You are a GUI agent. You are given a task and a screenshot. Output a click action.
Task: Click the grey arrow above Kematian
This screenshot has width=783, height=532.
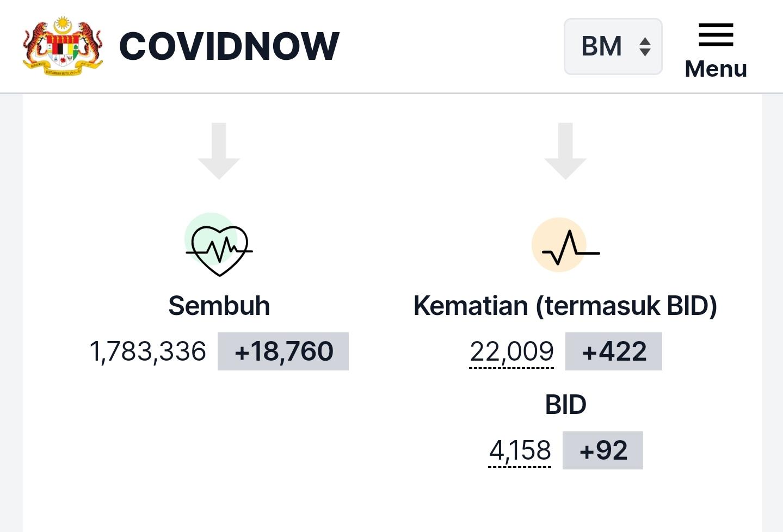click(x=565, y=151)
